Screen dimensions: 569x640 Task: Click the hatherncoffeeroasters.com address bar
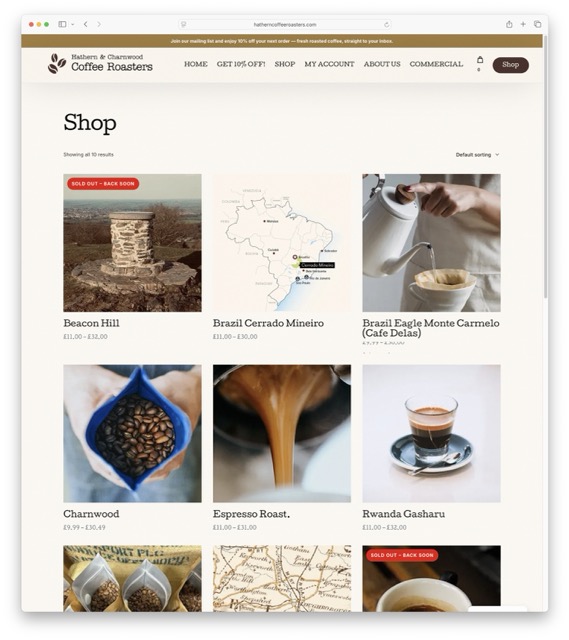click(x=285, y=24)
